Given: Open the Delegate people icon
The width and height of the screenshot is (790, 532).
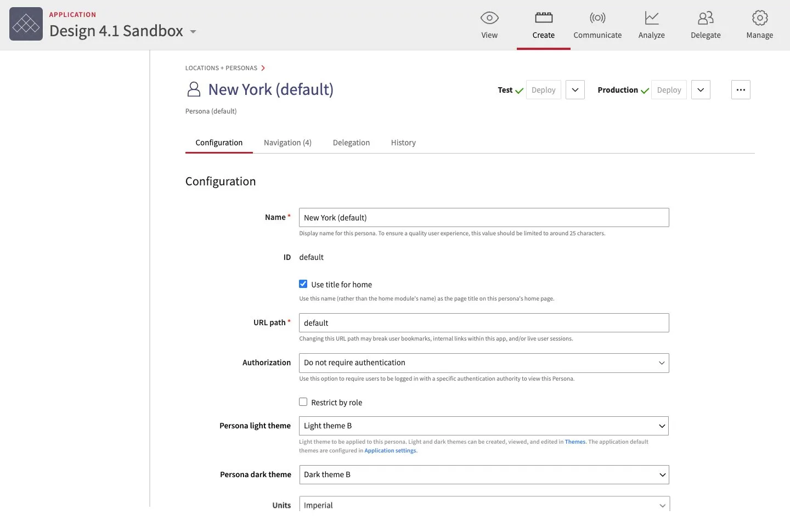Looking at the screenshot, I should 706,18.
